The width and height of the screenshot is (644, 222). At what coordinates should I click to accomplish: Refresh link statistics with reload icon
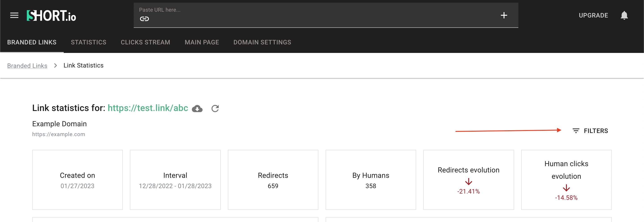[215, 109]
